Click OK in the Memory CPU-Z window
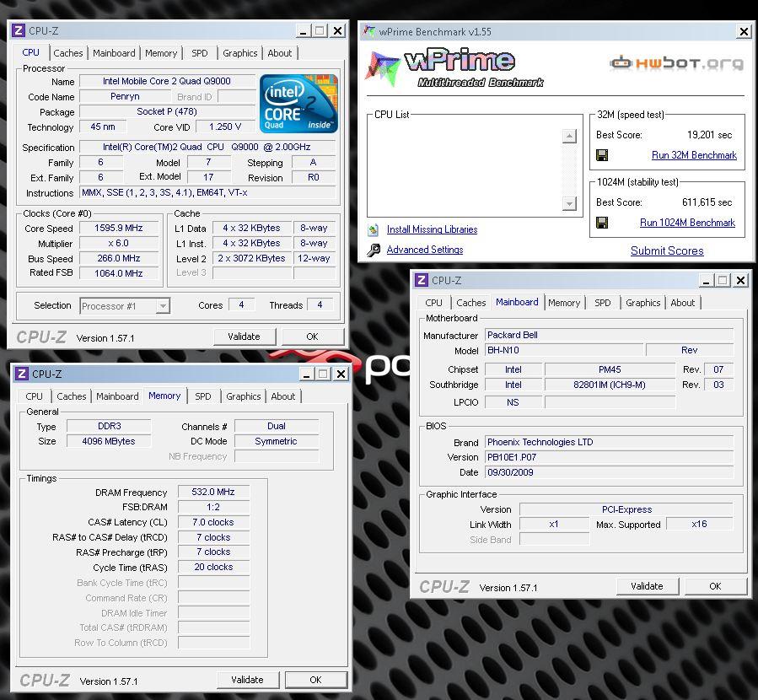Screen dimensions: 758x700 pos(315,680)
